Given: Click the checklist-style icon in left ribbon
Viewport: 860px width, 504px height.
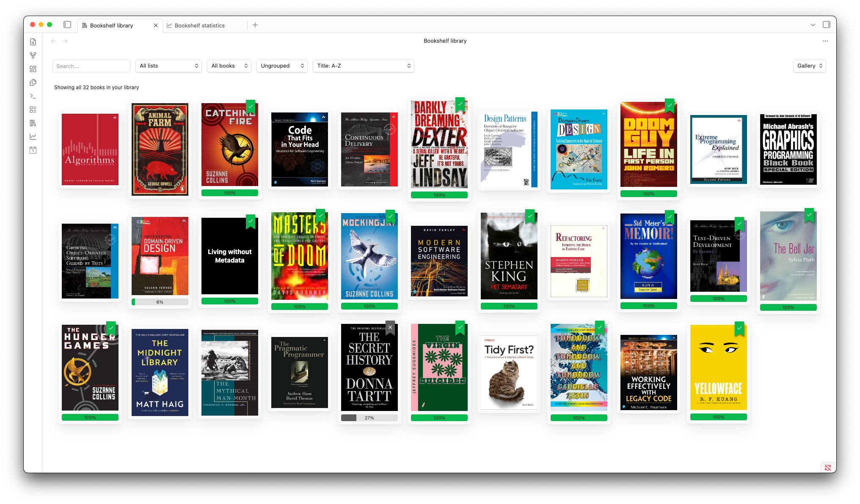Looking at the screenshot, I should (33, 110).
